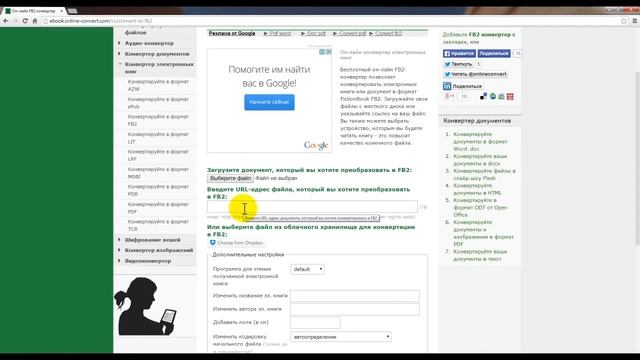Click the green icon beside the red social icon

pyautogui.click(x=501, y=96)
